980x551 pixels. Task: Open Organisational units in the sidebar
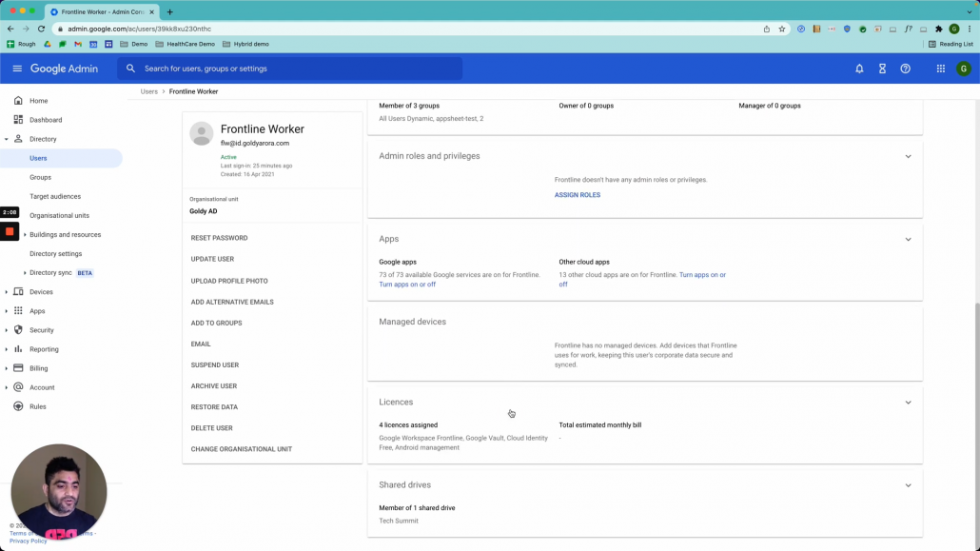[x=61, y=215]
